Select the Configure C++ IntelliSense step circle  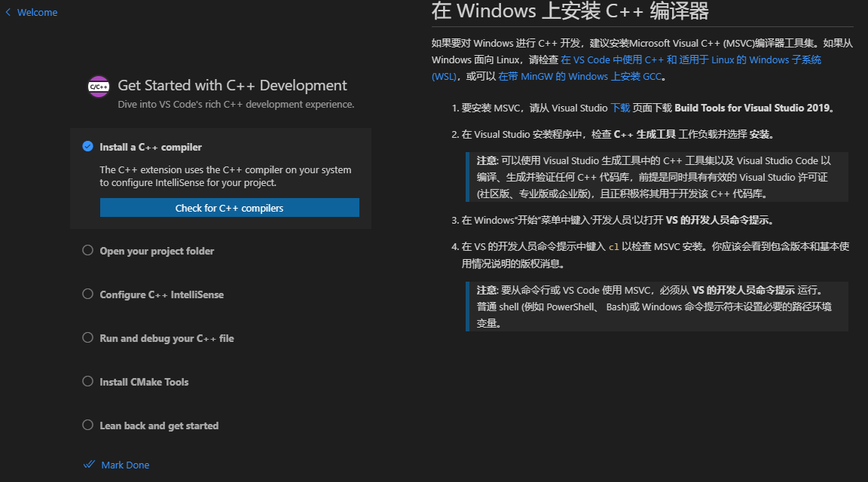click(x=87, y=294)
